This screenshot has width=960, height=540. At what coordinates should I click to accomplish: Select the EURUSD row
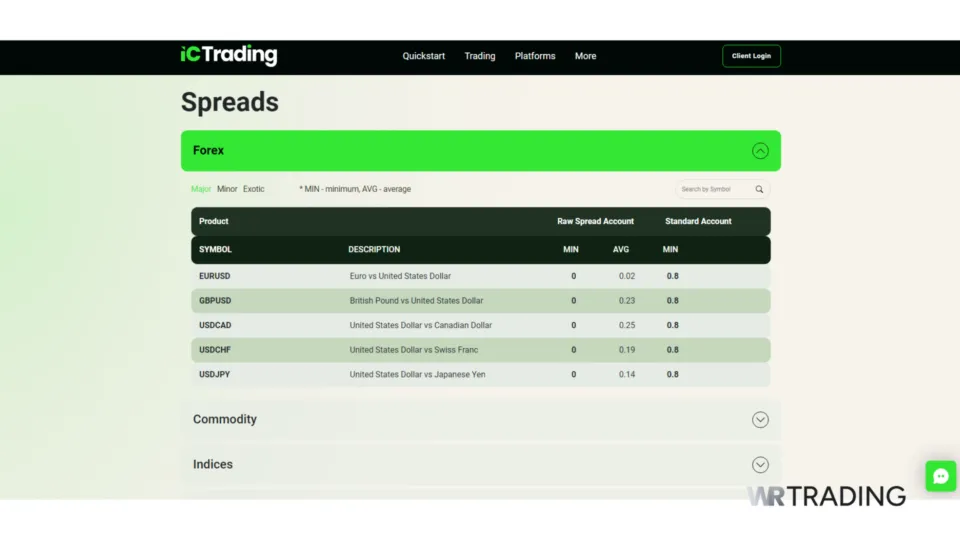tap(215, 276)
